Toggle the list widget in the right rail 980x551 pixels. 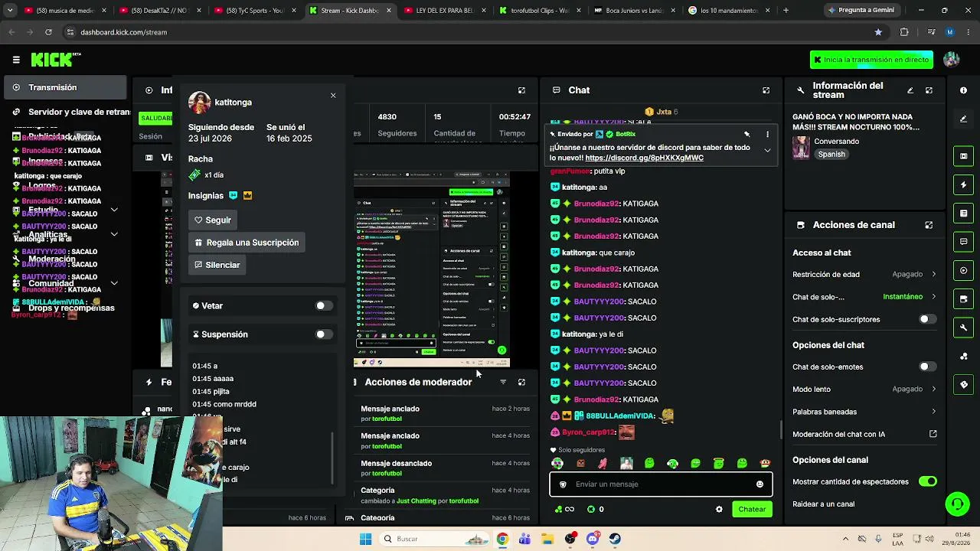[963, 214]
